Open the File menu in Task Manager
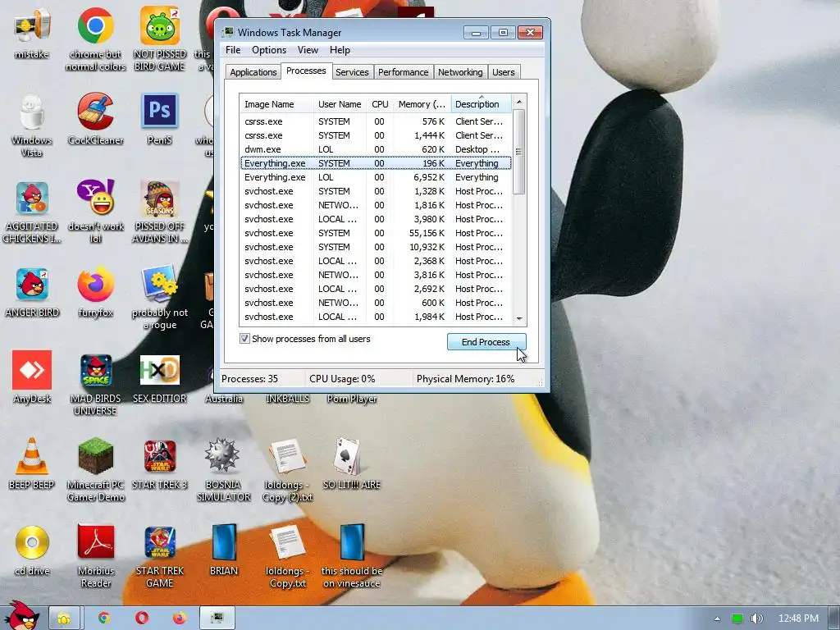Viewport: 840px width, 630px height. [233, 50]
